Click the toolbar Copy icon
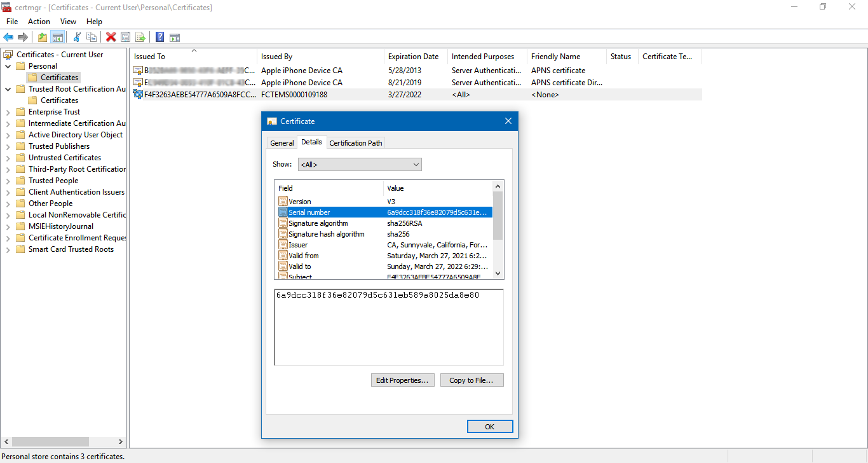 point(92,38)
